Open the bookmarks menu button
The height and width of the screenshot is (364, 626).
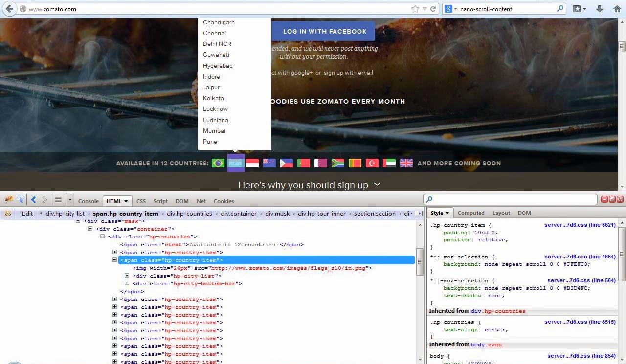[x=580, y=9]
